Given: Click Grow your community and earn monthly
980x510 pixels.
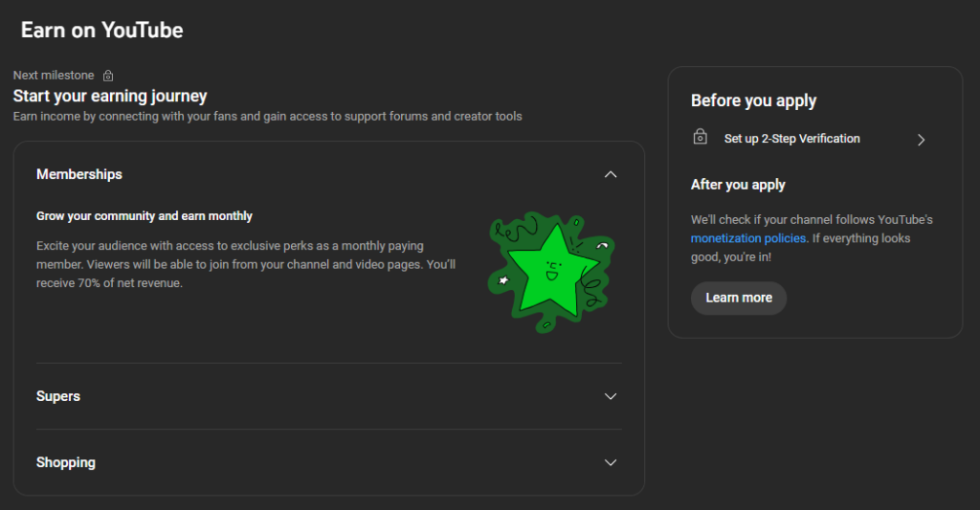Looking at the screenshot, I should [x=145, y=216].
